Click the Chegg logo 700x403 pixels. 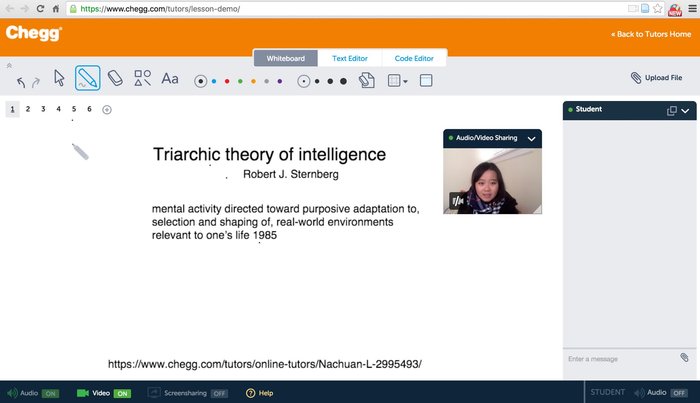coord(34,33)
